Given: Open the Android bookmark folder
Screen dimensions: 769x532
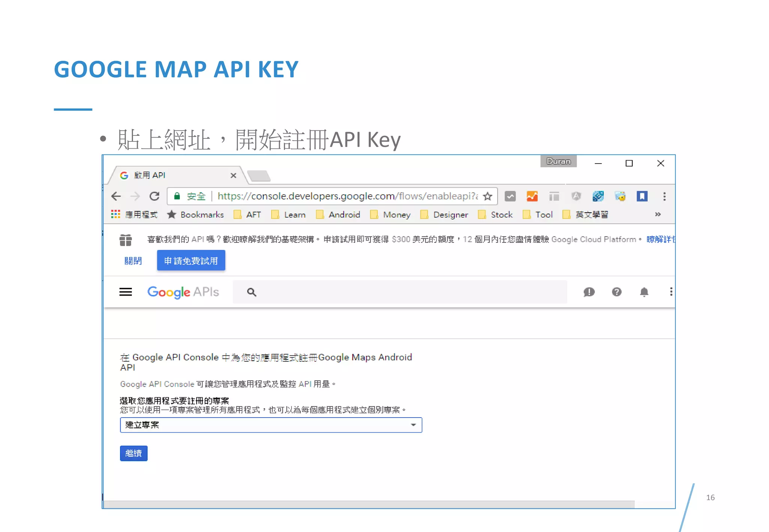Looking at the screenshot, I should click(338, 215).
